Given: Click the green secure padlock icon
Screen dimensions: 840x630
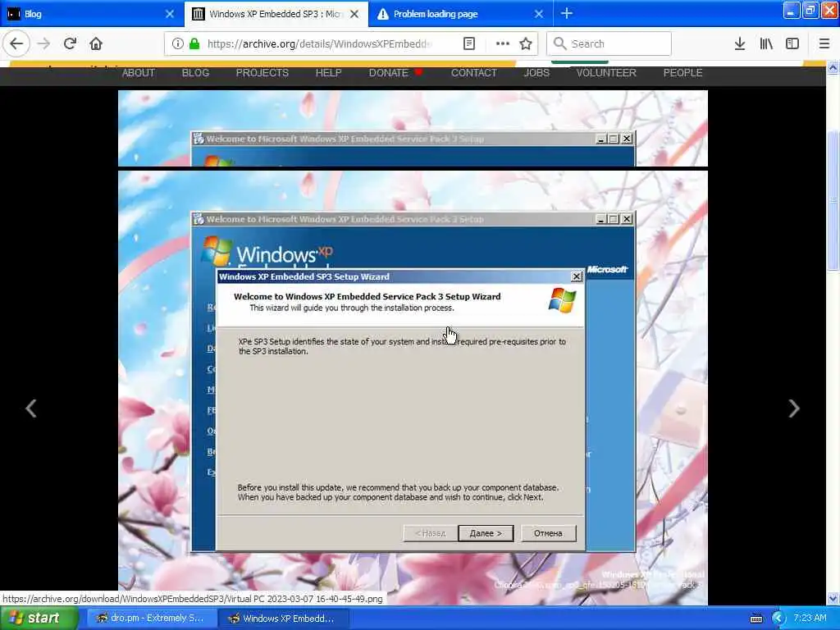Looking at the screenshot, I should click(194, 44).
